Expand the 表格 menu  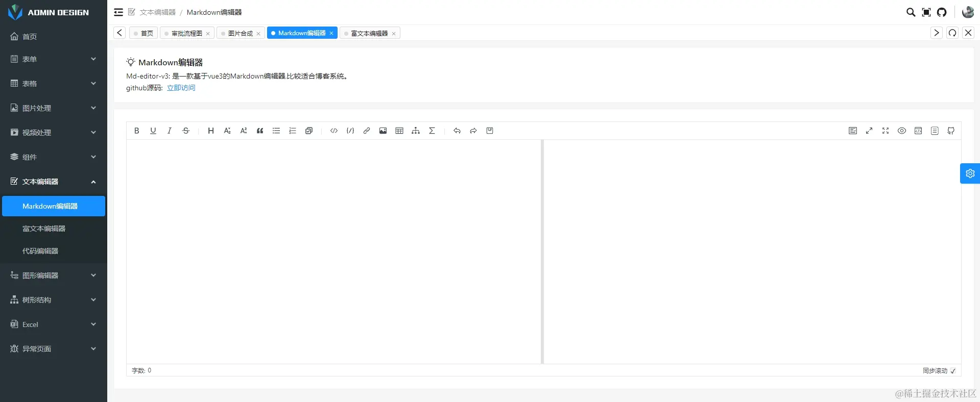54,84
